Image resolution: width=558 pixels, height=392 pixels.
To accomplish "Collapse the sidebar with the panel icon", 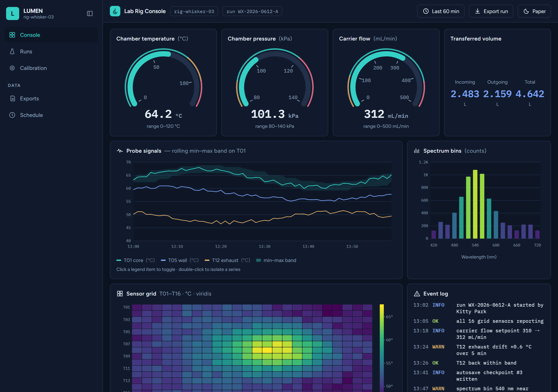I will 90,14.
